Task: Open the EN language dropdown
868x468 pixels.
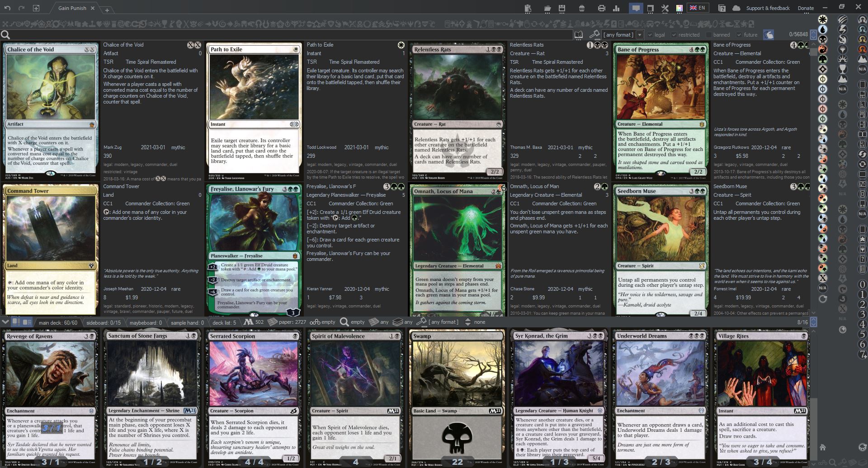Action: (x=698, y=8)
